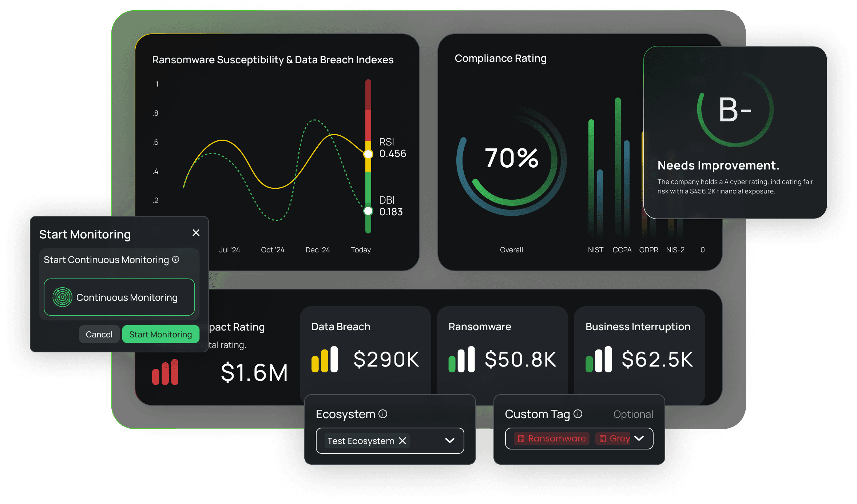Click the Custom Tag info icon
The image size is (857, 504).
[578, 414]
